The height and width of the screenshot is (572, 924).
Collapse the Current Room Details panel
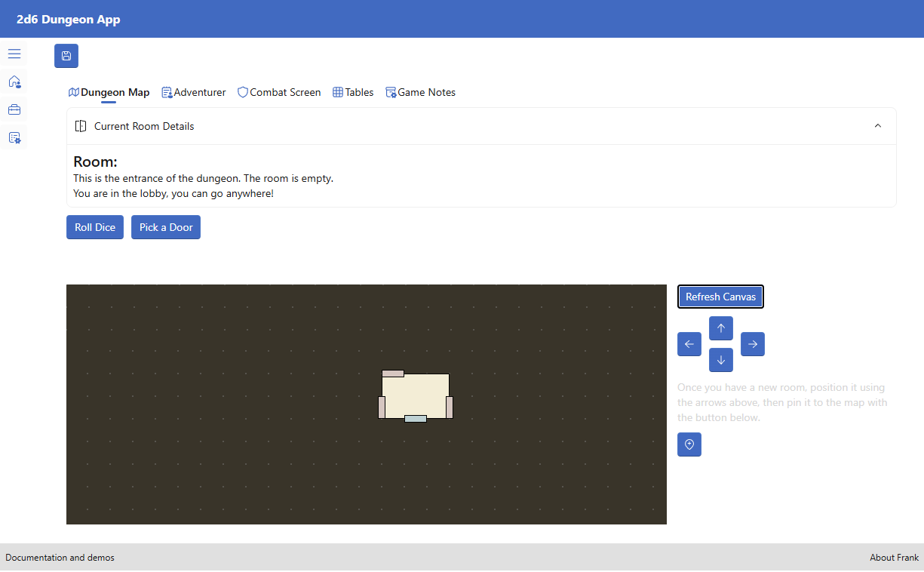tap(878, 126)
